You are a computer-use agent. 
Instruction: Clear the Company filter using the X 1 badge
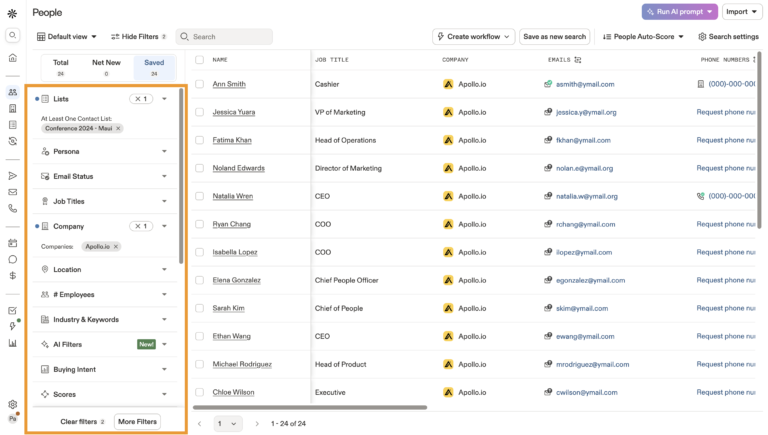(x=141, y=226)
